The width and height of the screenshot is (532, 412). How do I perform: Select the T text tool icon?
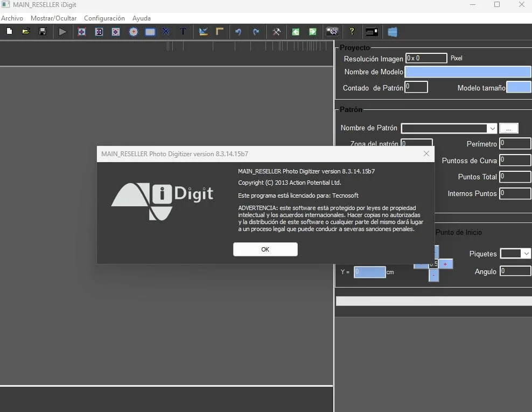[x=183, y=32]
